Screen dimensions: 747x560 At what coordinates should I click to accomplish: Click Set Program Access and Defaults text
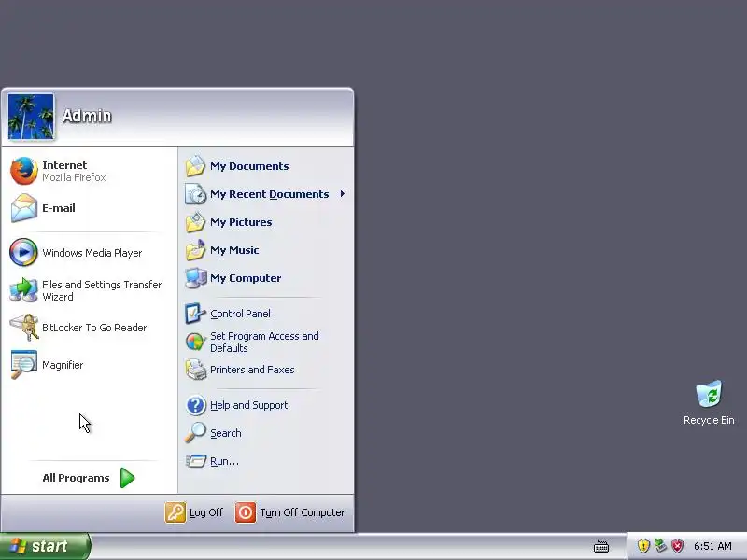[x=264, y=342]
